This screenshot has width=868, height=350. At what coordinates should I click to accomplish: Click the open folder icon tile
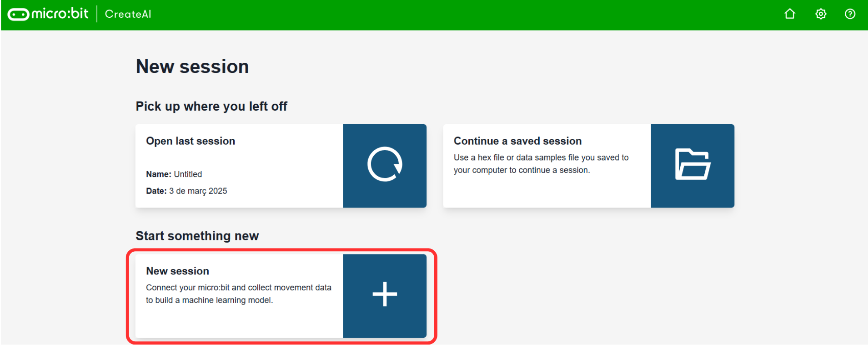pyautogui.click(x=692, y=165)
